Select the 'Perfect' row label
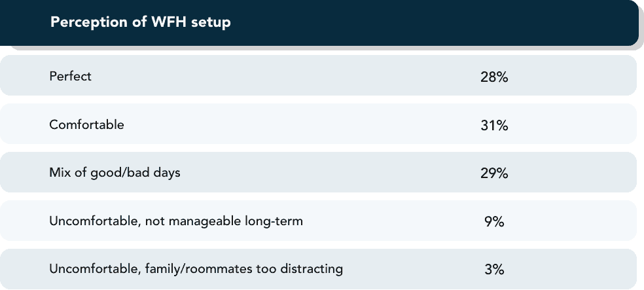The height and width of the screenshot is (290, 644). [x=70, y=76]
